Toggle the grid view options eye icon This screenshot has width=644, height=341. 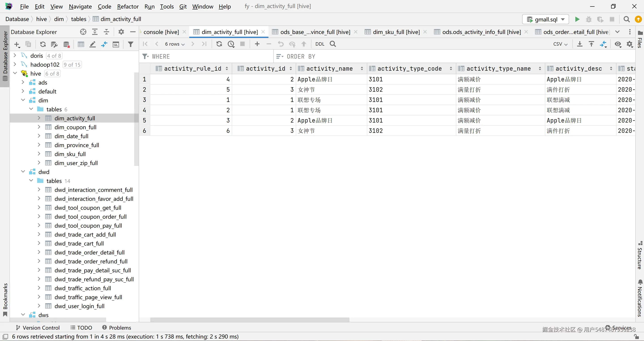tap(618, 44)
